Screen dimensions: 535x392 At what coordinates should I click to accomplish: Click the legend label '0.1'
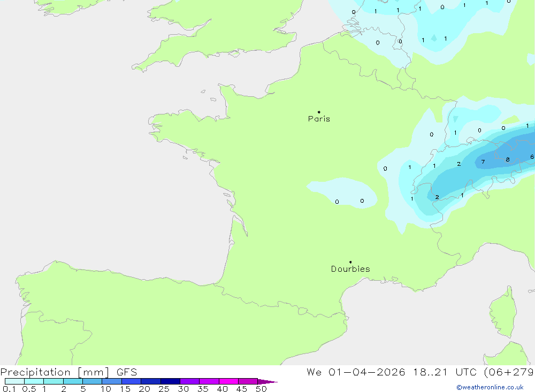coord(9,389)
